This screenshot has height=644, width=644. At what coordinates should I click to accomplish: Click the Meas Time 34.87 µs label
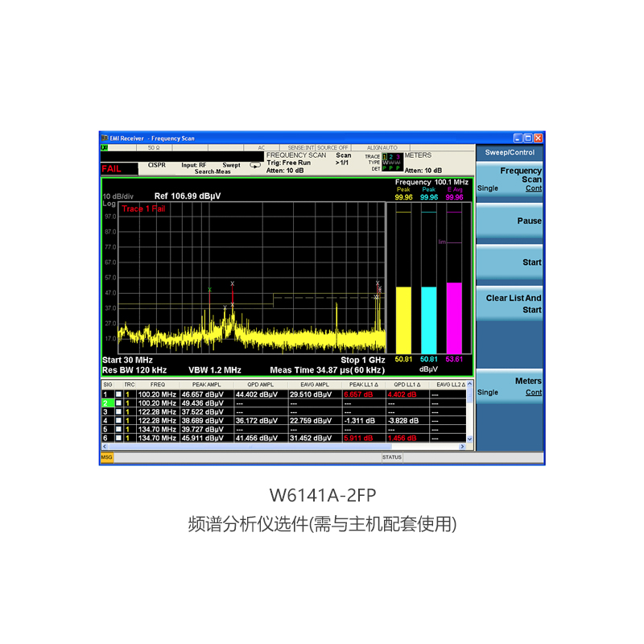coord(328,370)
